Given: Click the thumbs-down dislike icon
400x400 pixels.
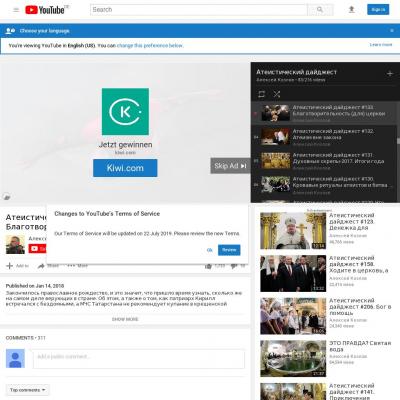Looking at the screenshot, I should click(x=234, y=266).
